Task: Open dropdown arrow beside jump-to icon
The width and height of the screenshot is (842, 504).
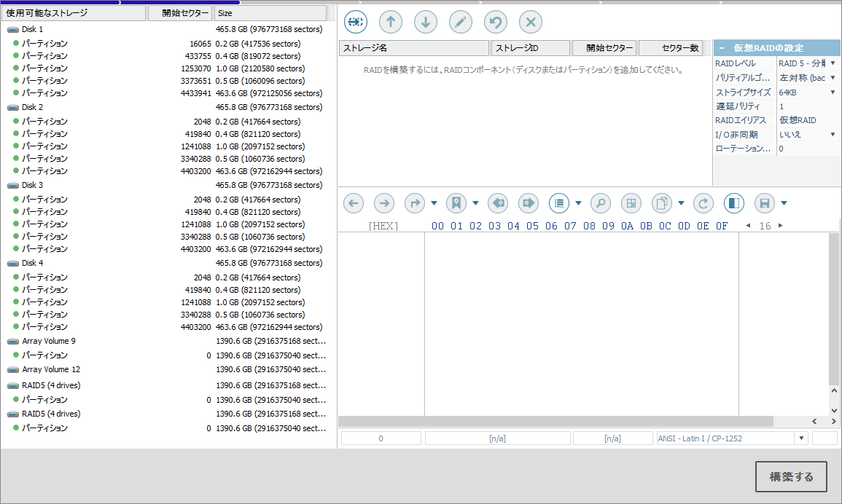Action: coord(434,203)
